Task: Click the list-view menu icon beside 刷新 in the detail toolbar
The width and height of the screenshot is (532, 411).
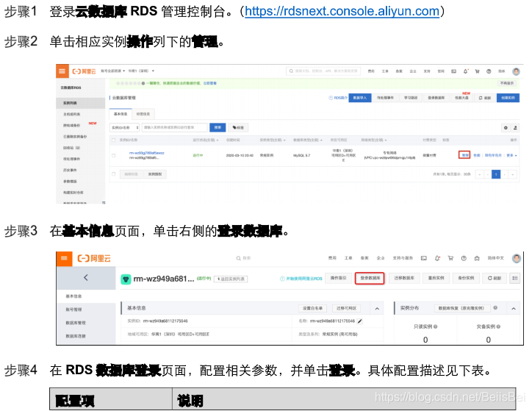Action: tap(514, 279)
